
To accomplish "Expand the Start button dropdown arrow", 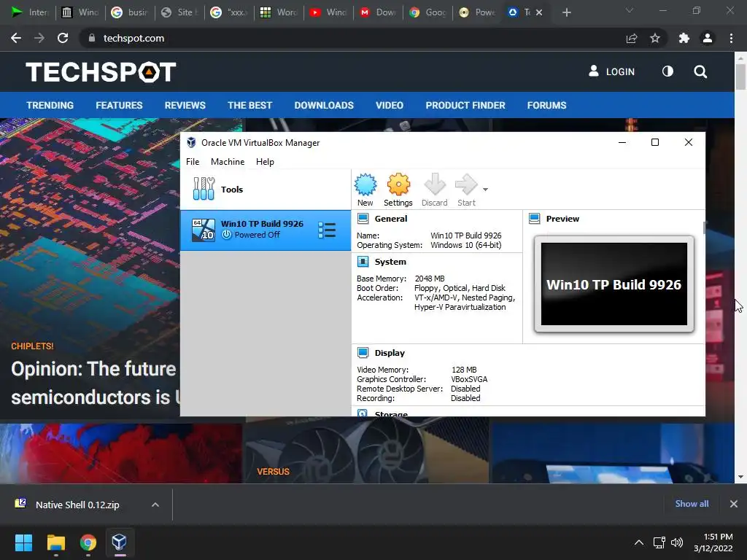I will click(485, 190).
